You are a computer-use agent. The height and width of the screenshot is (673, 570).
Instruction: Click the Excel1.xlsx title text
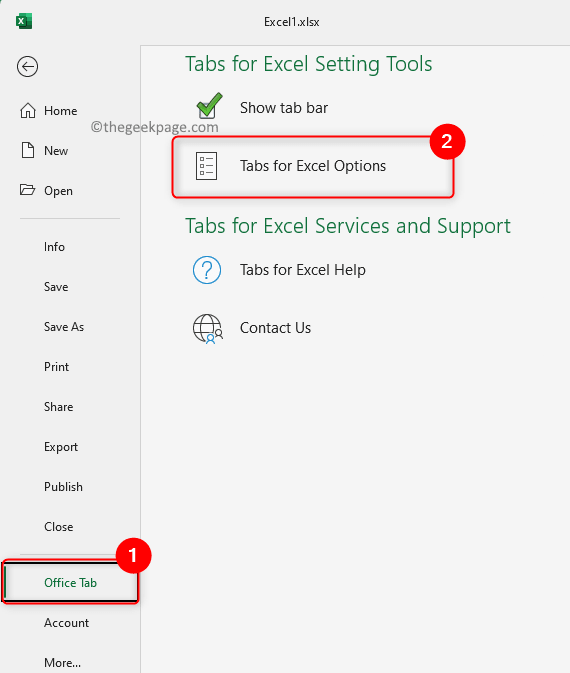[291, 22]
